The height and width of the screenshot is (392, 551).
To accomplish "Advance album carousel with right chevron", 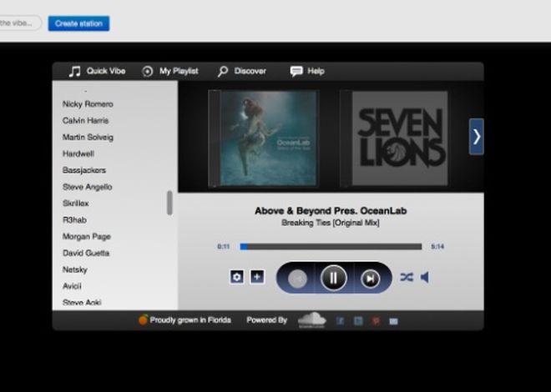I will point(477,137).
